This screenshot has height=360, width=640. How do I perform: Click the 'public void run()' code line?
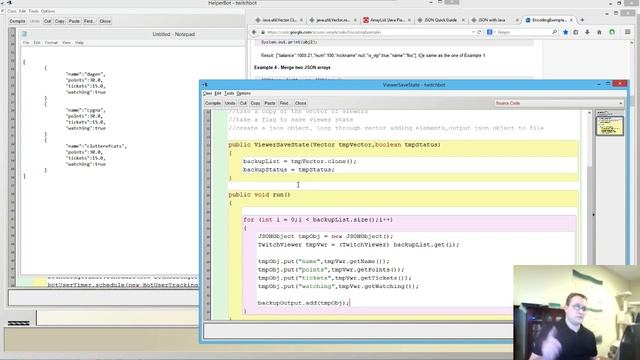tap(259, 195)
